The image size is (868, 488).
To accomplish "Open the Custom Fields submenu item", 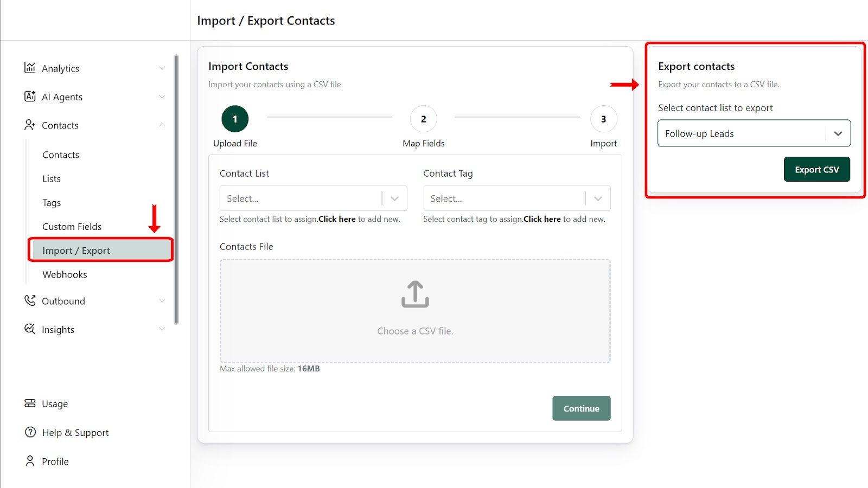I will click(72, 227).
